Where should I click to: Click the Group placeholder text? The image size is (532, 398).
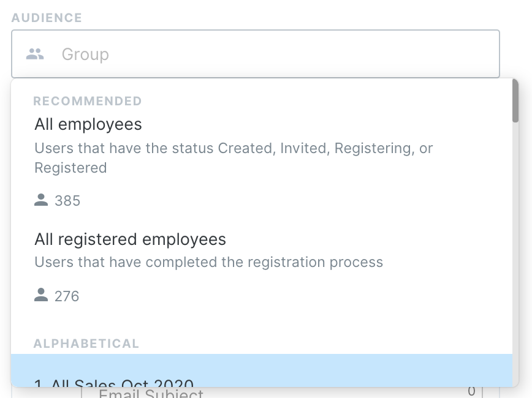pos(85,54)
